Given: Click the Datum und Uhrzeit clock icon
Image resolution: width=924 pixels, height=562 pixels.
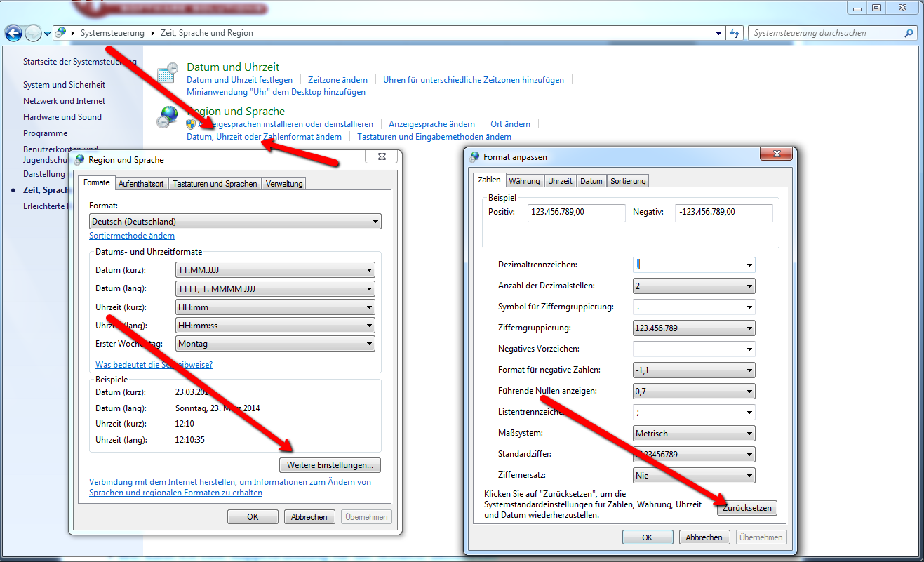Looking at the screenshot, I should (168, 72).
